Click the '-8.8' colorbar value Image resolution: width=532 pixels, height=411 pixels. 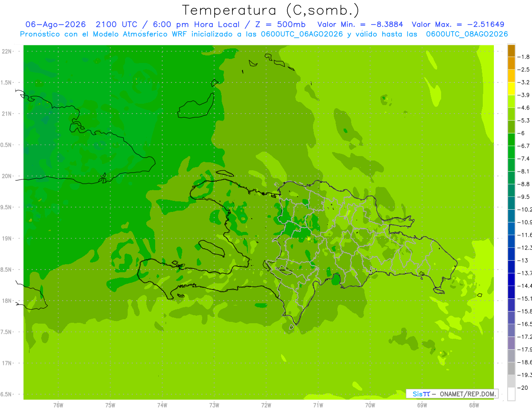coord(524,184)
